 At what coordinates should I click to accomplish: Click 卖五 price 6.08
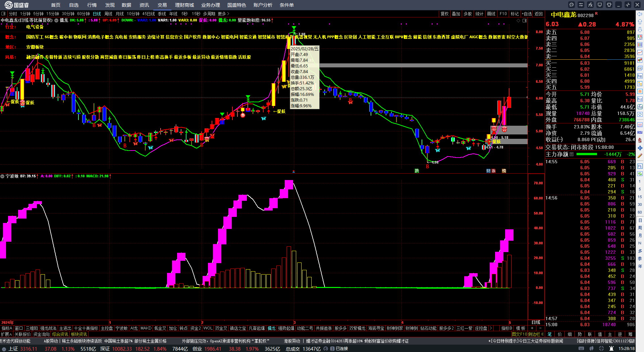(x=585, y=32)
